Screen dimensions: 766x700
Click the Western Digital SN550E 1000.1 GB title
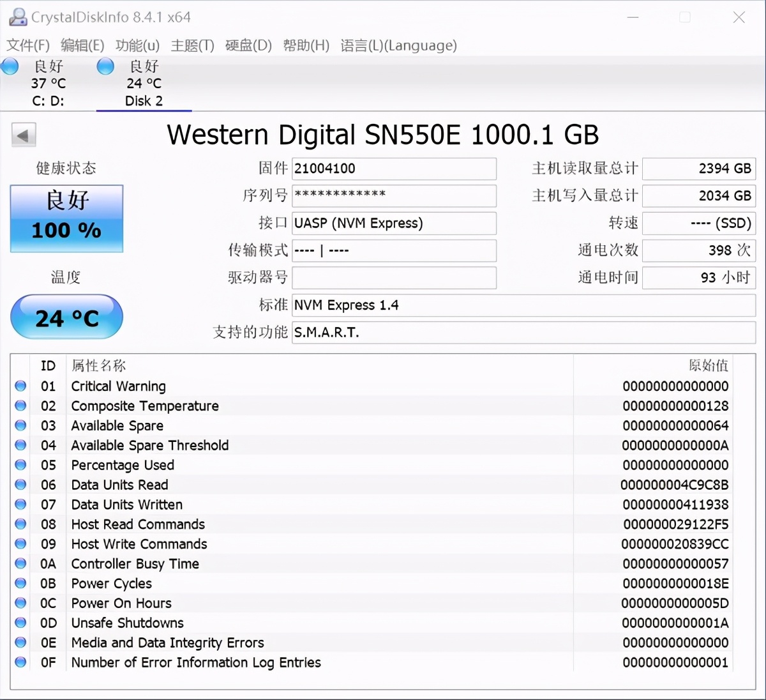point(383,135)
